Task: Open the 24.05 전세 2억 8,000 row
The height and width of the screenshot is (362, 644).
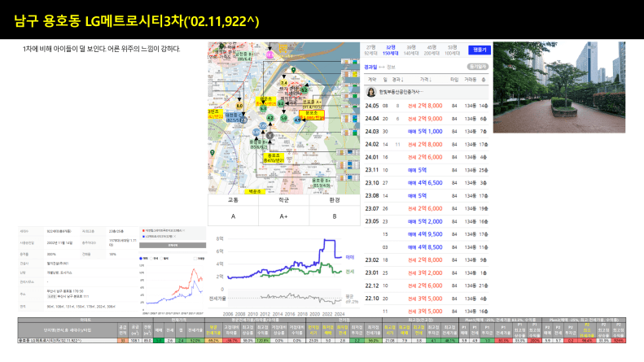Action: pyautogui.click(x=427, y=106)
